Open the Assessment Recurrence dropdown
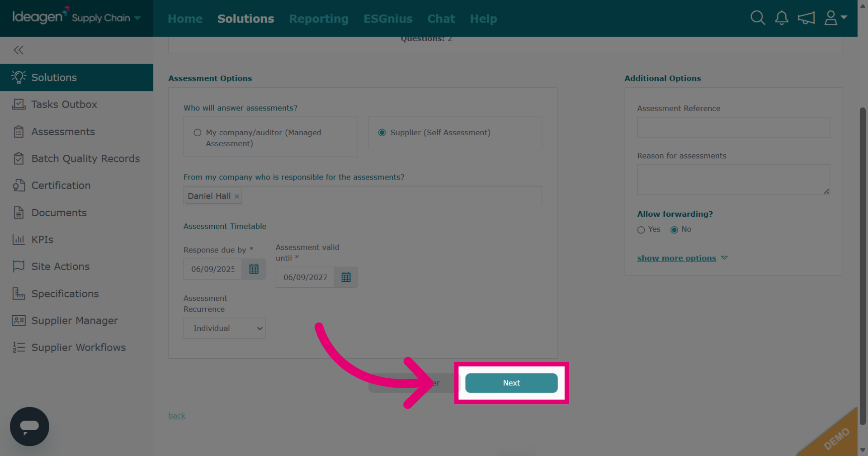The height and width of the screenshot is (456, 868). [x=224, y=328]
